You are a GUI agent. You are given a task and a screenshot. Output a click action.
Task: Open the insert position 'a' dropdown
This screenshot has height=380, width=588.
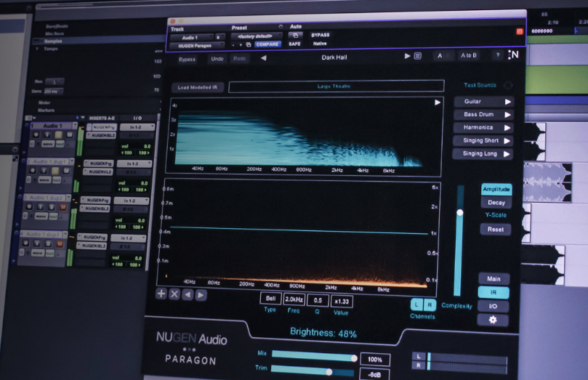pyautogui.click(x=220, y=37)
